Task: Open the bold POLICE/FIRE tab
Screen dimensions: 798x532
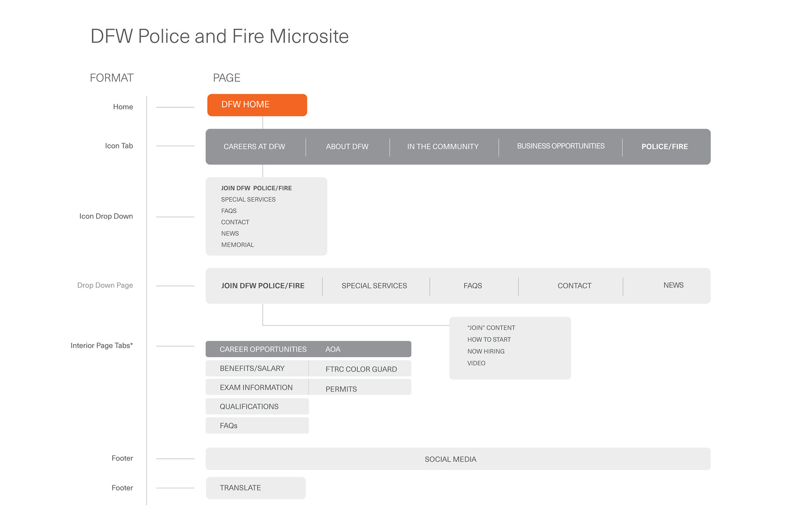Action: pyautogui.click(x=664, y=147)
